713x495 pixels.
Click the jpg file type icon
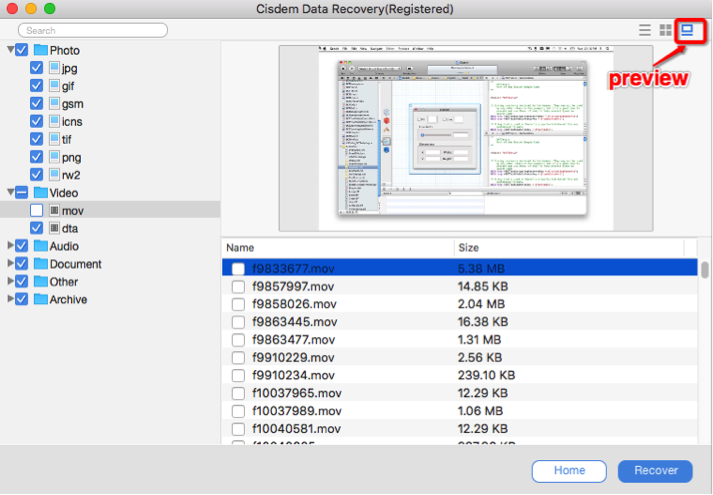54,68
